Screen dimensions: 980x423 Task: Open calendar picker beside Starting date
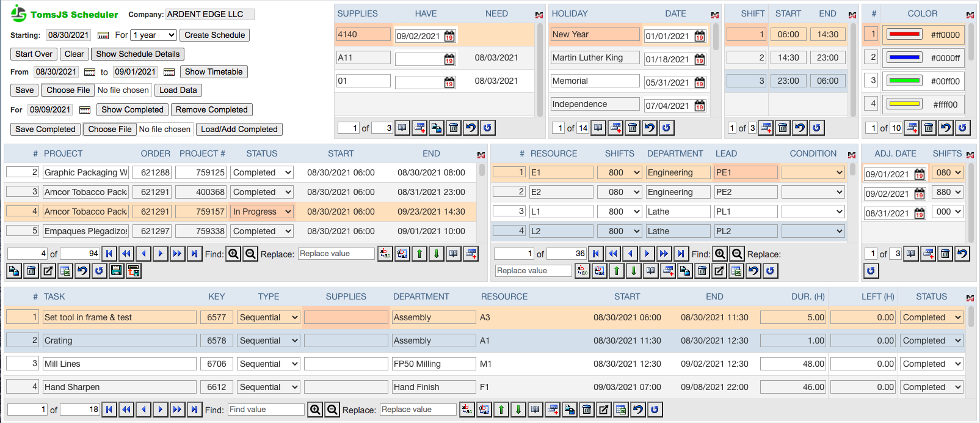pyautogui.click(x=103, y=35)
